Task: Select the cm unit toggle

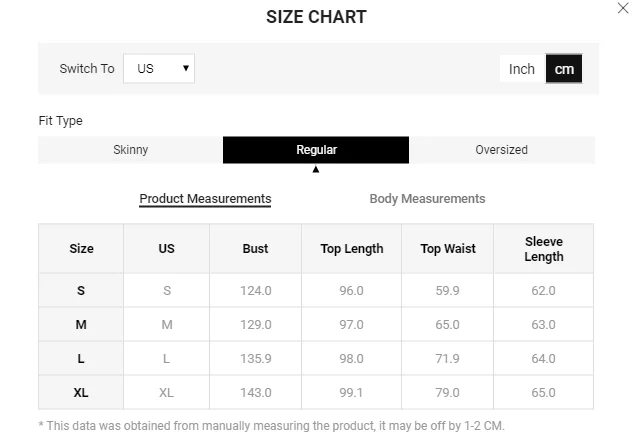Action: tap(564, 69)
